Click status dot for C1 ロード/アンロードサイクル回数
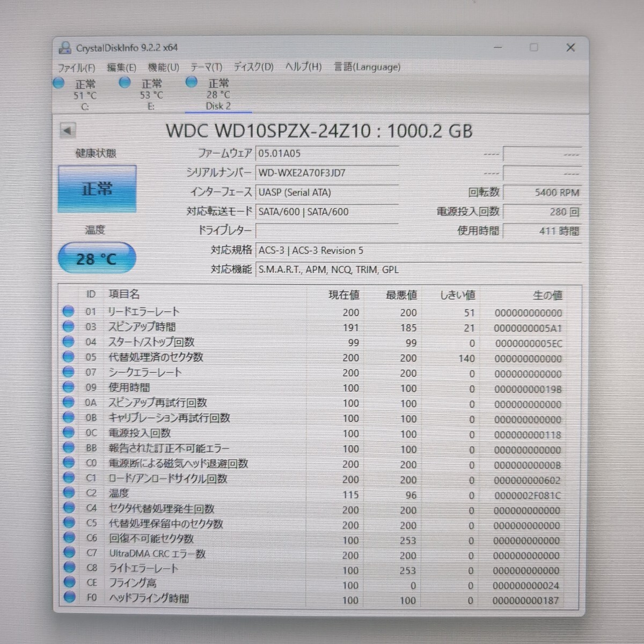This screenshot has width=644, height=644. pos(68,477)
